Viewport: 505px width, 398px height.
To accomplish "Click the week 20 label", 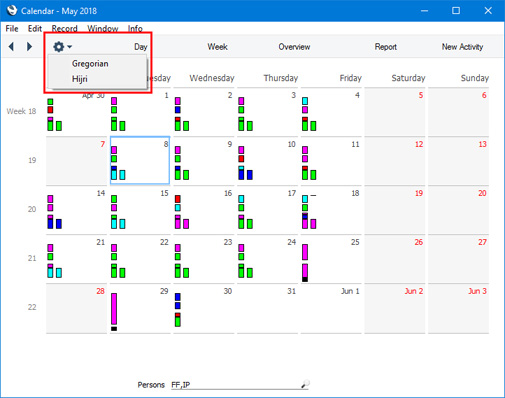I will pos(32,209).
